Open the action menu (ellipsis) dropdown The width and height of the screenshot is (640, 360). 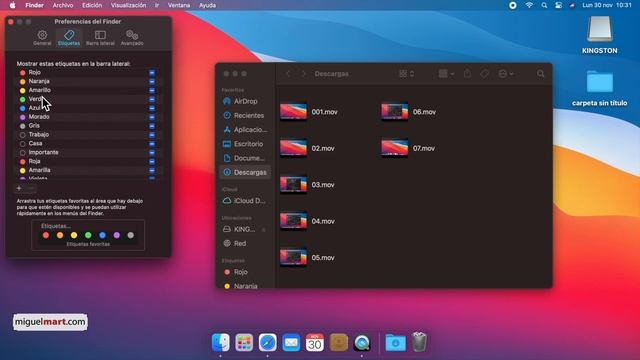(x=506, y=74)
